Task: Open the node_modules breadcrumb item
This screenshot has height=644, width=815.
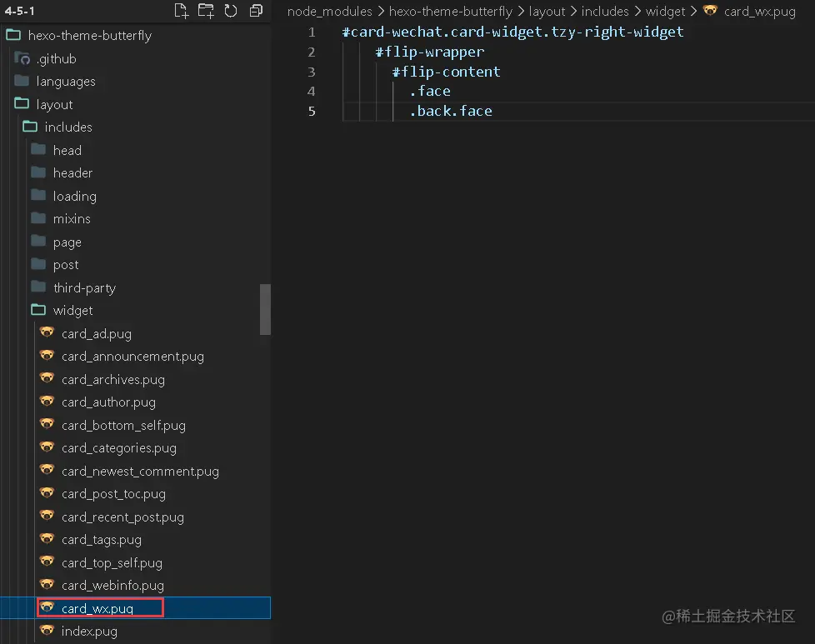Action: pyautogui.click(x=328, y=11)
